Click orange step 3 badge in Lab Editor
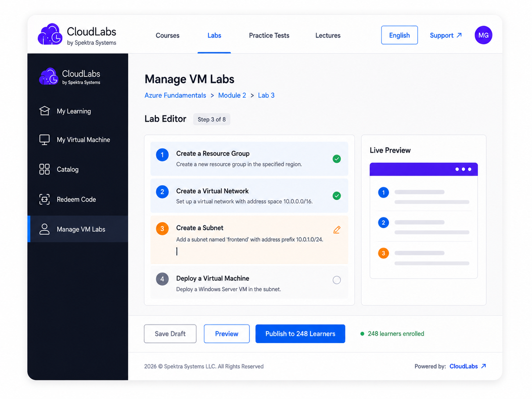 (x=162, y=229)
